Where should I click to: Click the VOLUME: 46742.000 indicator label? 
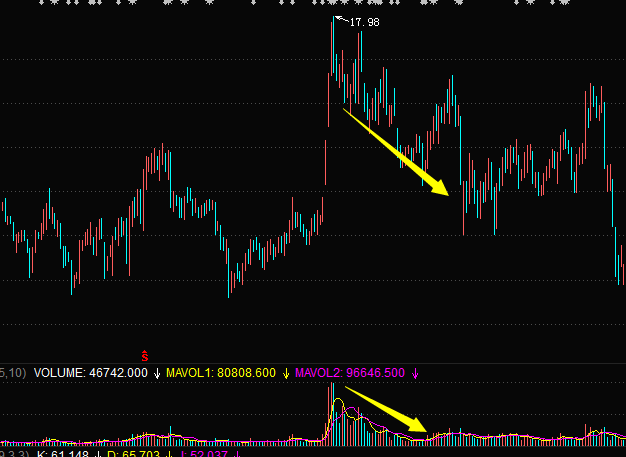click(90, 373)
